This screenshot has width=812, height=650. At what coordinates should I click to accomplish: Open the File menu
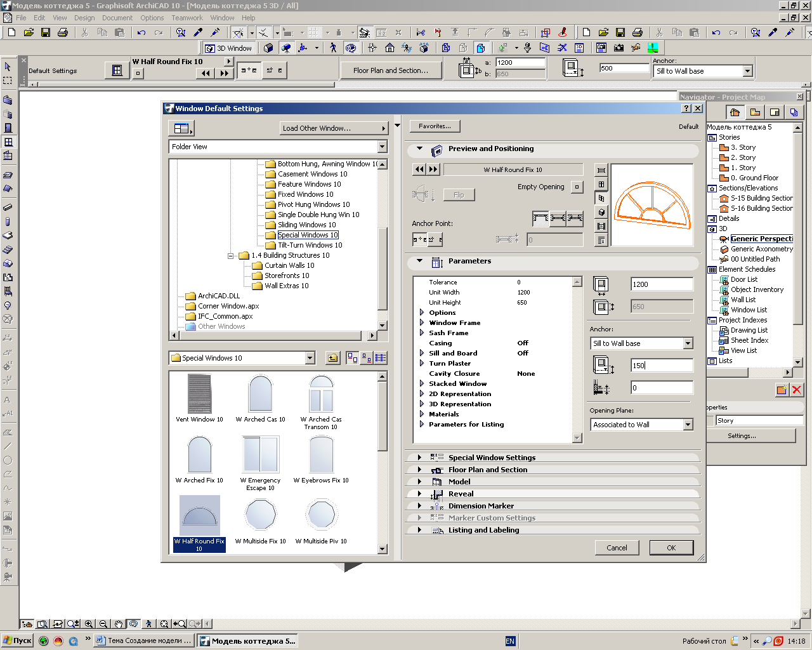[x=21, y=18]
